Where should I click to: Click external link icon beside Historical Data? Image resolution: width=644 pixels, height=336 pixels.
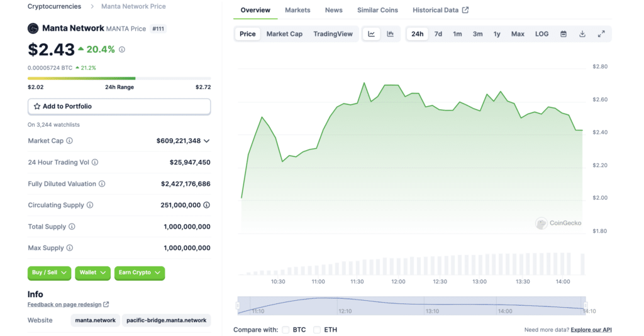(x=465, y=10)
